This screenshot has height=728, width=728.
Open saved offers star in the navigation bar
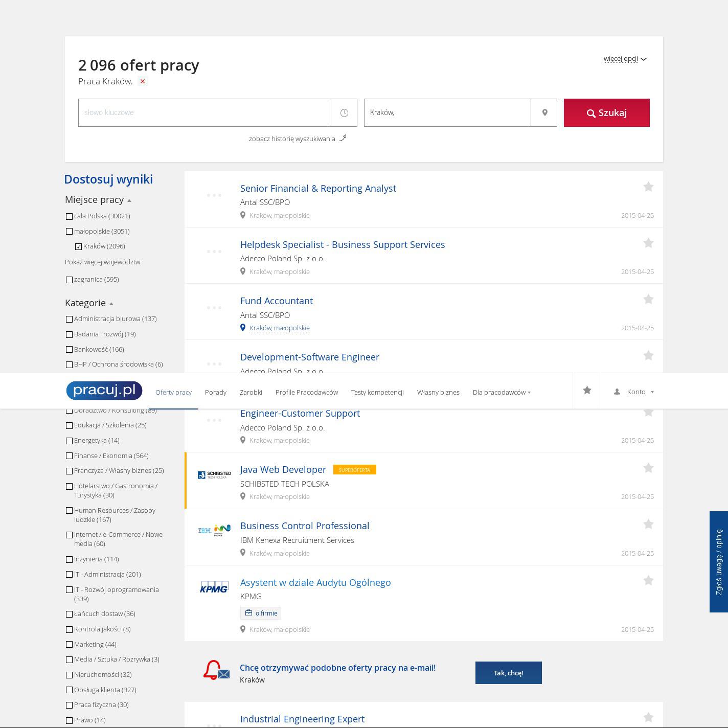tap(587, 391)
